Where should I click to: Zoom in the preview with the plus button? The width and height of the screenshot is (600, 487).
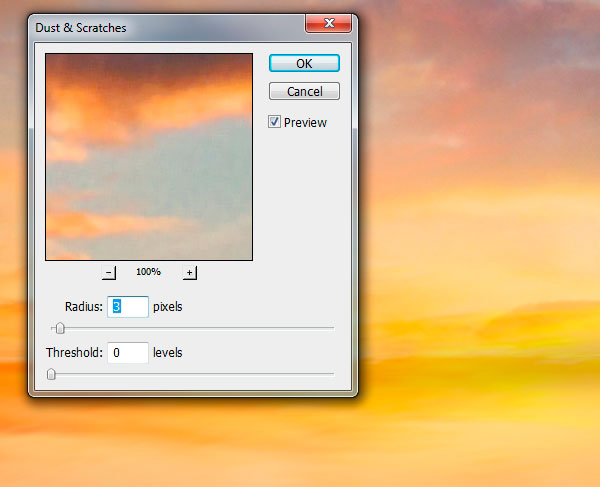coord(189,272)
